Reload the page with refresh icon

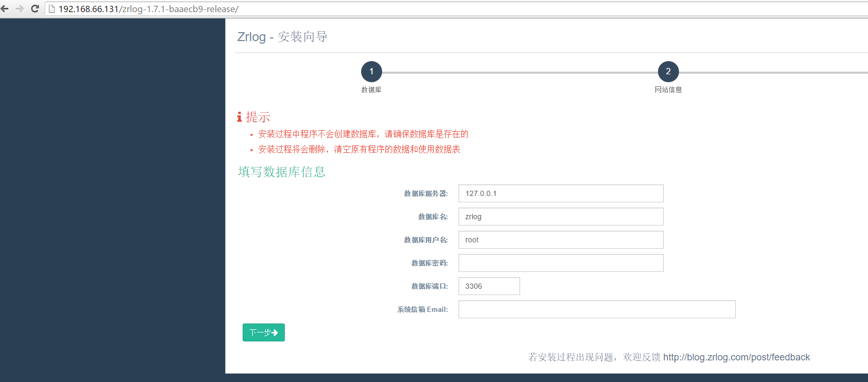click(35, 9)
